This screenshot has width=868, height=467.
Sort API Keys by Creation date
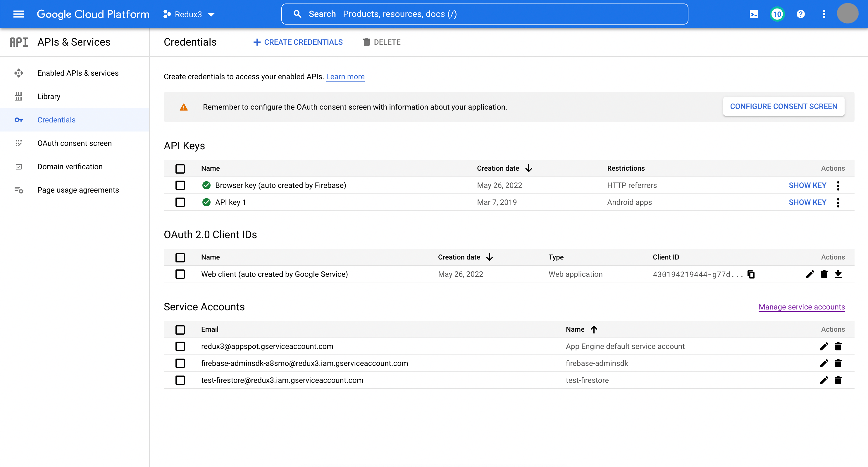(x=504, y=168)
